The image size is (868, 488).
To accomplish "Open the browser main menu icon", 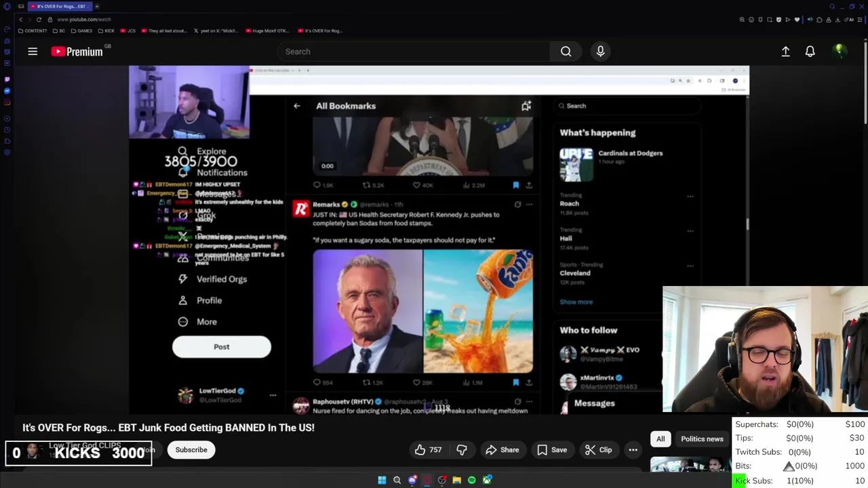I will pos(861,20).
